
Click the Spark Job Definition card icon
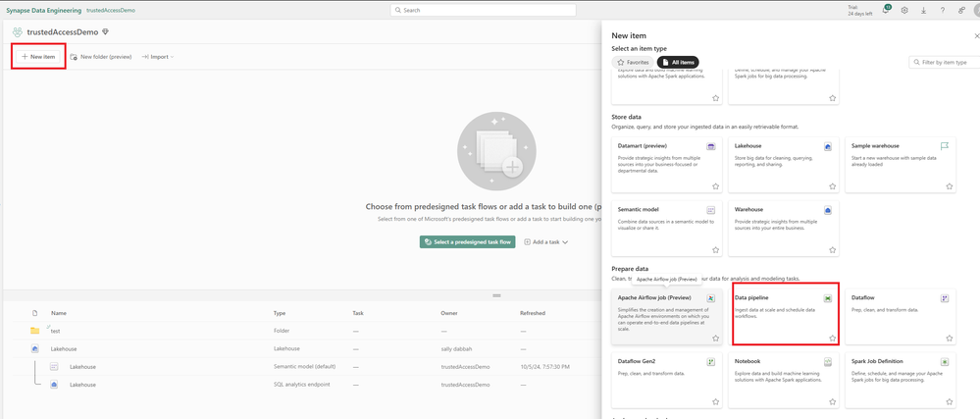pyautogui.click(x=945, y=361)
